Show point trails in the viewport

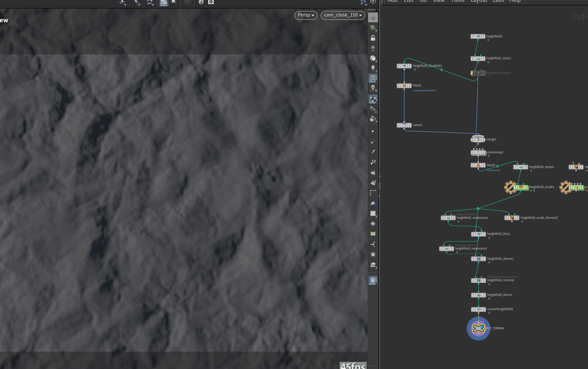click(x=373, y=152)
